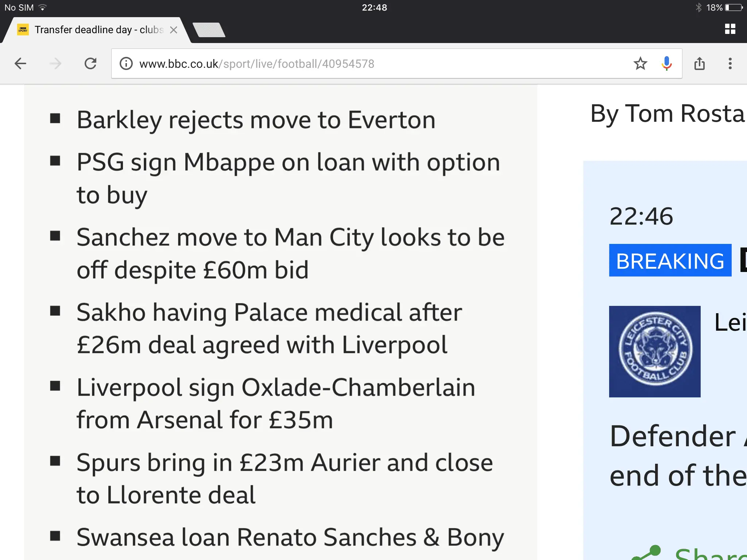Open a new tab
Viewport: 747px width, 560px height.
tap(209, 30)
